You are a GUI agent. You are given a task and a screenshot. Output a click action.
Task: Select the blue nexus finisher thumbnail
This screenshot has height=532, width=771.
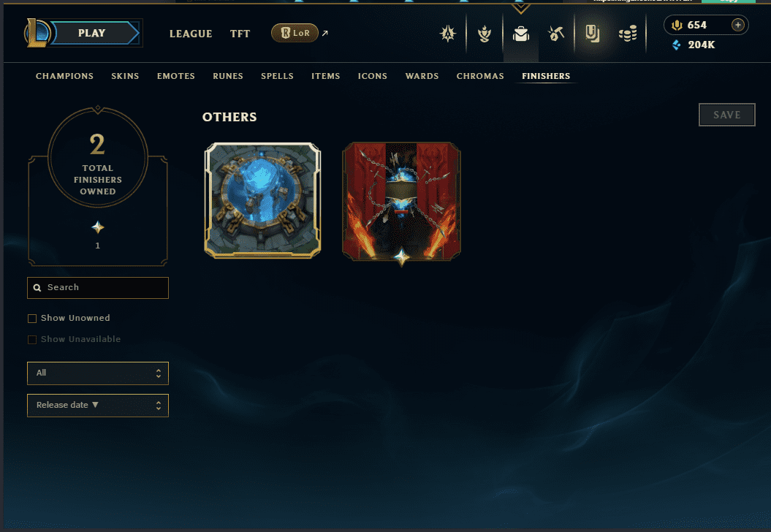262,200
